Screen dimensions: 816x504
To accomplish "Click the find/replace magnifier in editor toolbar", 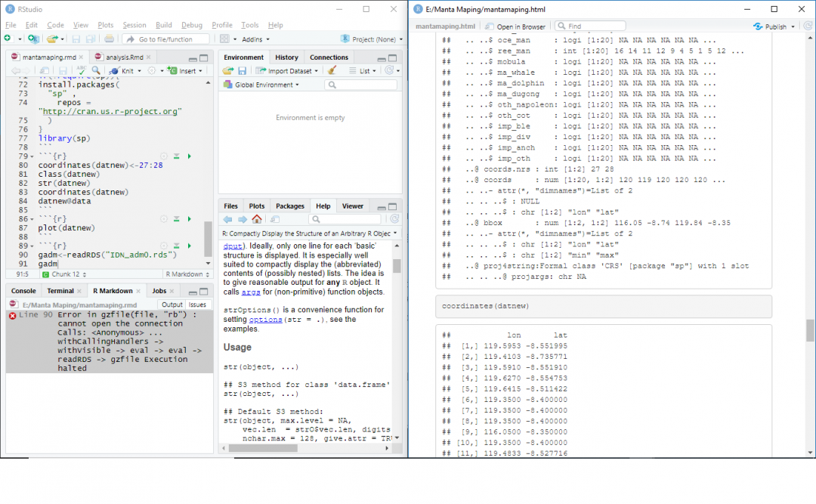I will (x=96, y=70).
